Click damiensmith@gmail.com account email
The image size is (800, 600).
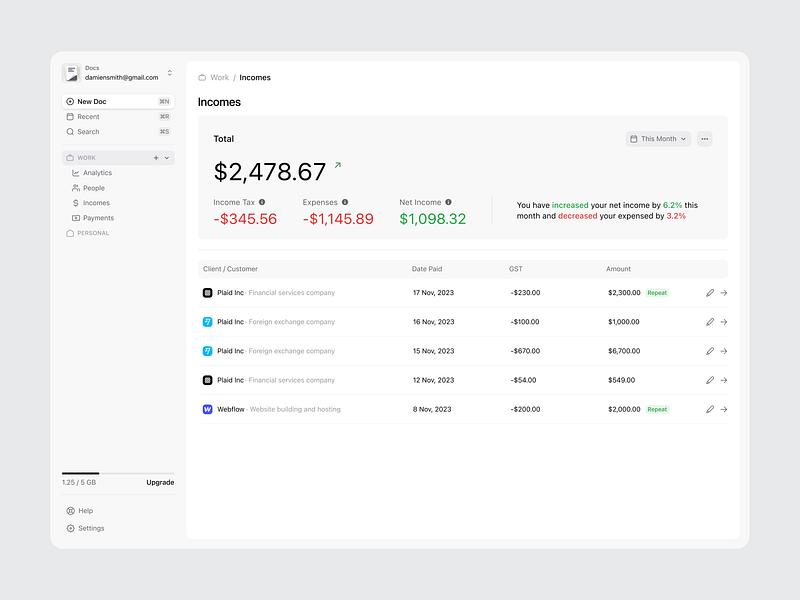121,78
